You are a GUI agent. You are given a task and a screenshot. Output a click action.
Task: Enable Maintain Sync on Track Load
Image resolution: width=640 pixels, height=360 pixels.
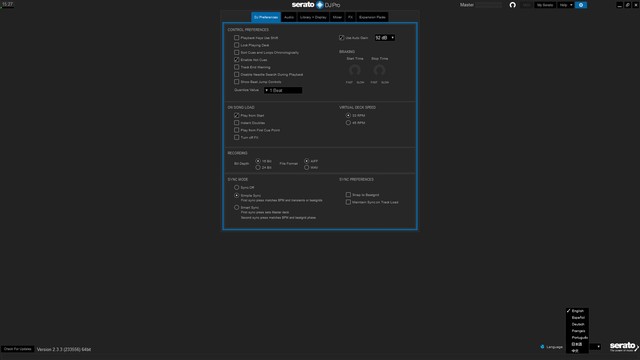click(348, 202)
